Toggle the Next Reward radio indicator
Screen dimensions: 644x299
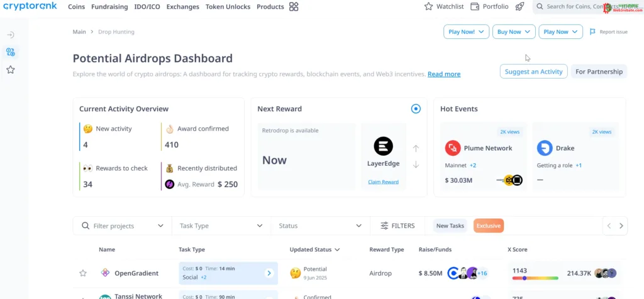click(x=416, y=109)
